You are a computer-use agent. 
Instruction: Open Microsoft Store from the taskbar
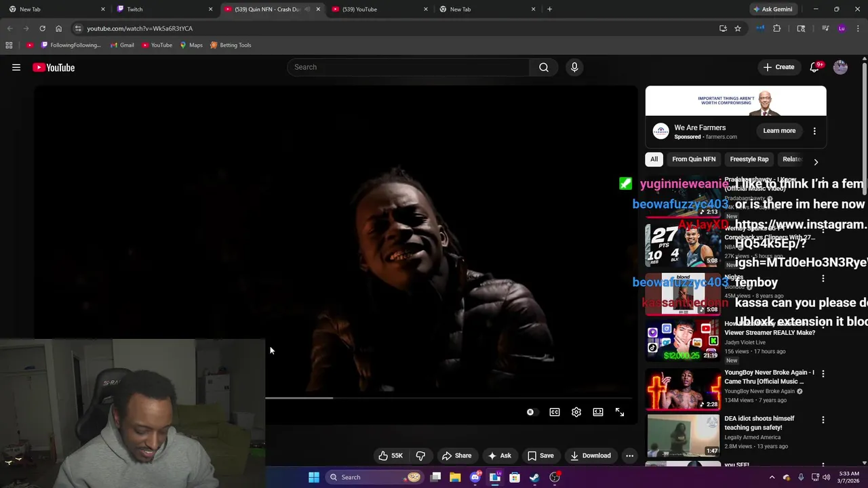(x=515, y=477)
